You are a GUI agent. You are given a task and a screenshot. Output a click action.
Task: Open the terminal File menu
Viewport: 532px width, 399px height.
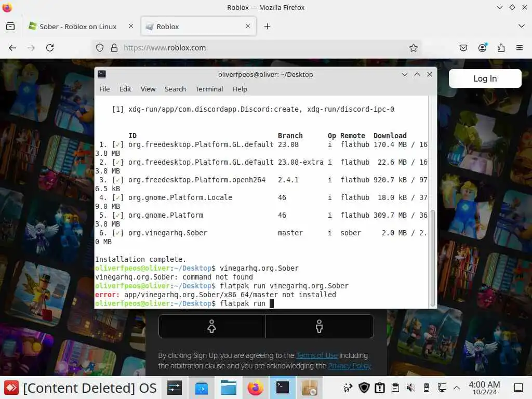[104, 89]
